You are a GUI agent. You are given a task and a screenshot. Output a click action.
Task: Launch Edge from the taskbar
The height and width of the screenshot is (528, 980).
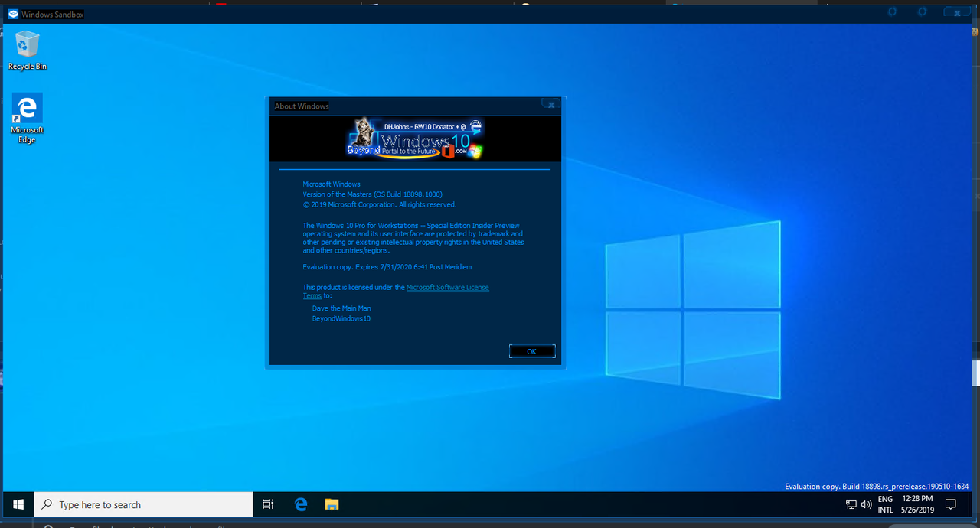click(x=301, y=505)
